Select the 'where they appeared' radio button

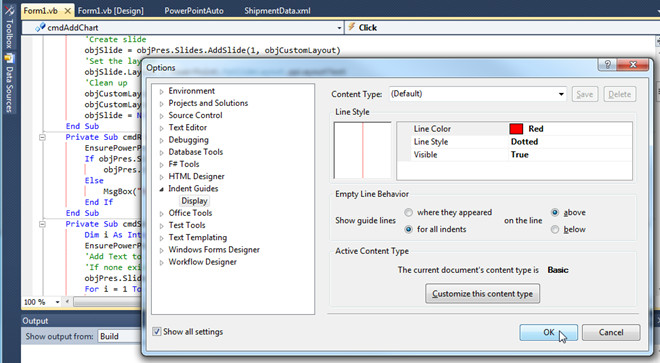click(x=408, y=213)
